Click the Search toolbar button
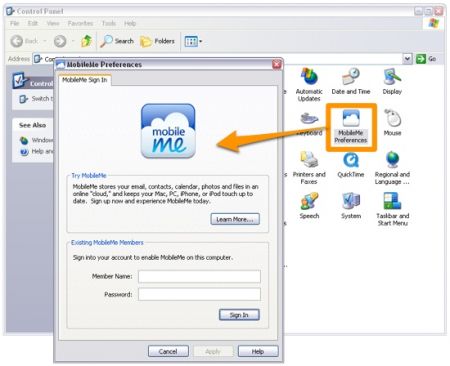Viewport: 450px width, 366px height. (x=117, y=41)
